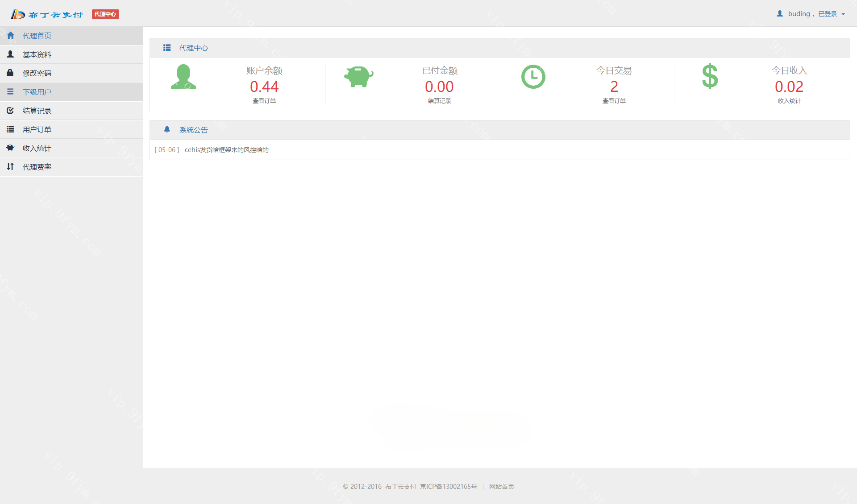
Task: Select 结算记录 in the sidebar
Action: 37,111
